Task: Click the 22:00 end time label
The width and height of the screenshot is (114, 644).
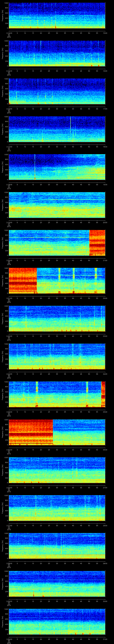Action: point(105,298)
